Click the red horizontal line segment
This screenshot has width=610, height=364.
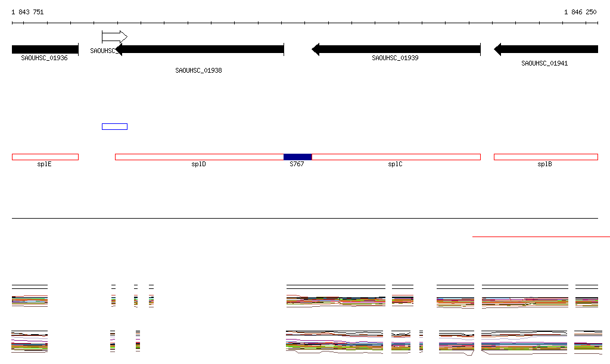(x=541, y=237)
